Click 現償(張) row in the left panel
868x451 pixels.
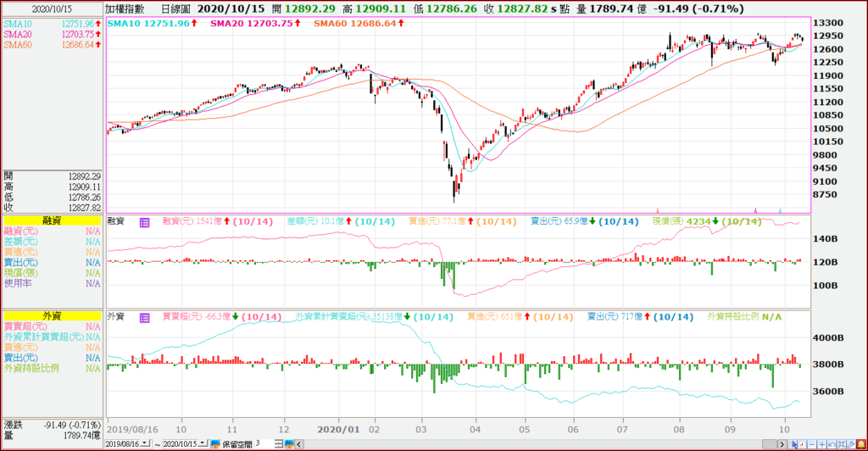pos(52,273)
